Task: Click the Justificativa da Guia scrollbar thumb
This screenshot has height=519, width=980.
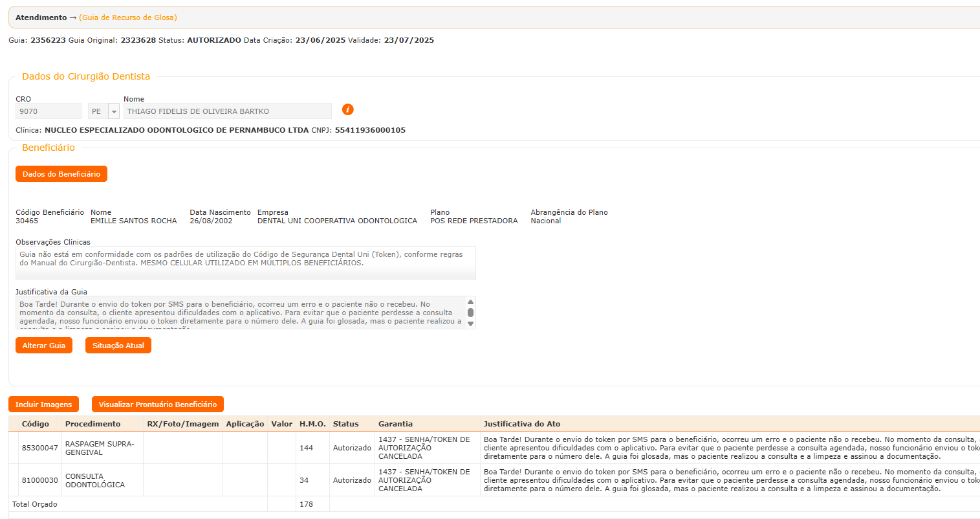Action: point(470,313)
